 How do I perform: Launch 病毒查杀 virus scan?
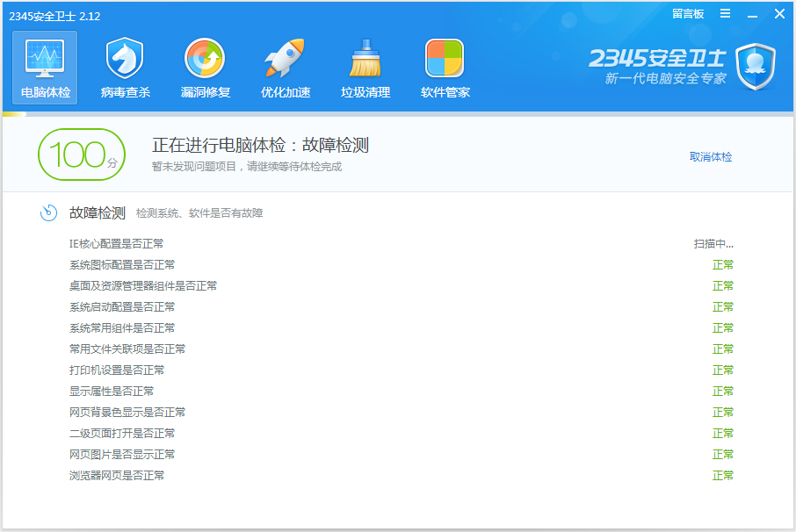click(x=124, y=67)
